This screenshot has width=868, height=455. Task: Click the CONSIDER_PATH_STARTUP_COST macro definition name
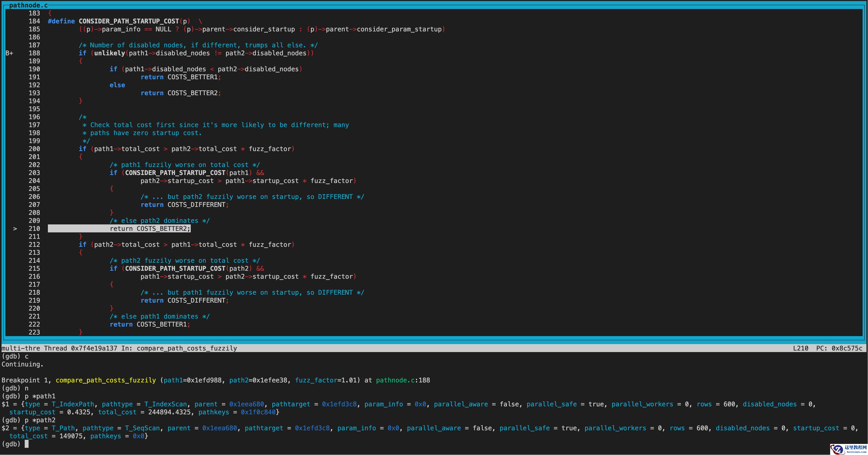point(129,21)
